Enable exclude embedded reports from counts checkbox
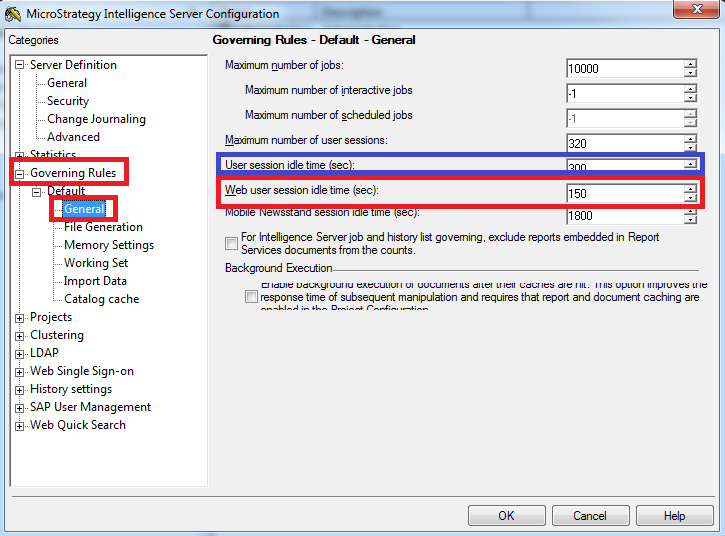This screenshot has width=725, height=536. pos(232,243)
